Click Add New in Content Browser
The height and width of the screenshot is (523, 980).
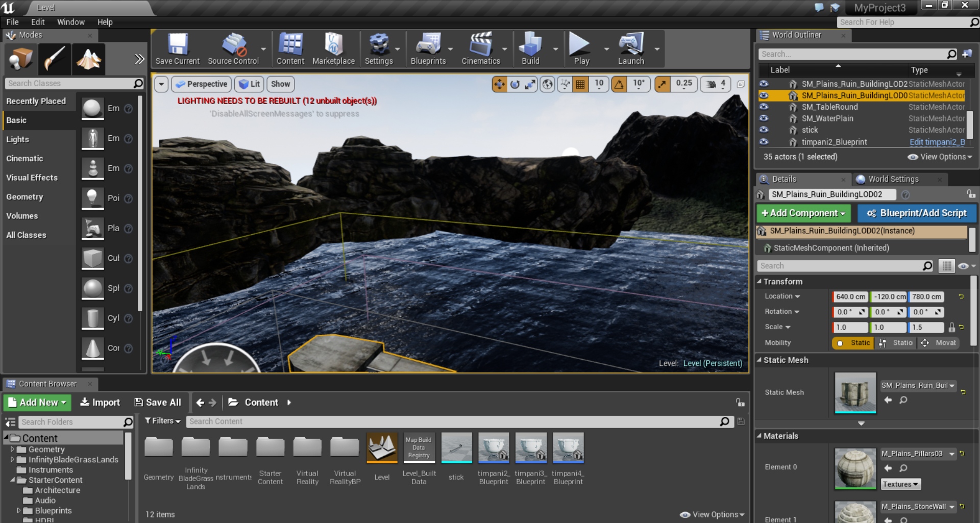38,403
